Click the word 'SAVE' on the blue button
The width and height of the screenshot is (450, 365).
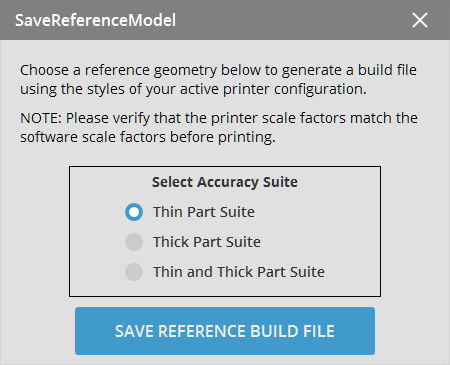[x=134, y=331]
